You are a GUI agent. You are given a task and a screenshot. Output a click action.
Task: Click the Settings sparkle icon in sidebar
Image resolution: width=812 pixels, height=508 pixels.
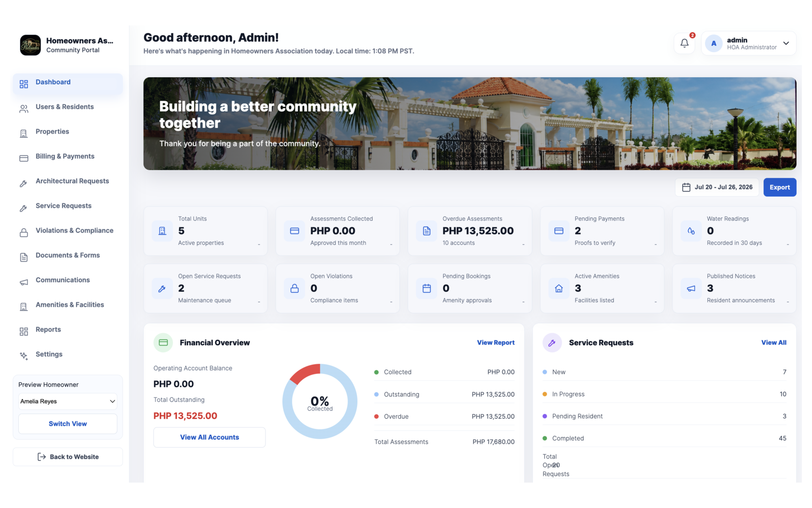(x=24, y=356)
